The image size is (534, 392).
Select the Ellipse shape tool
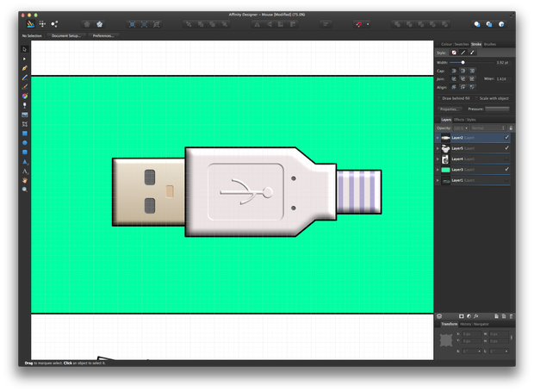(x=24, y=143)
